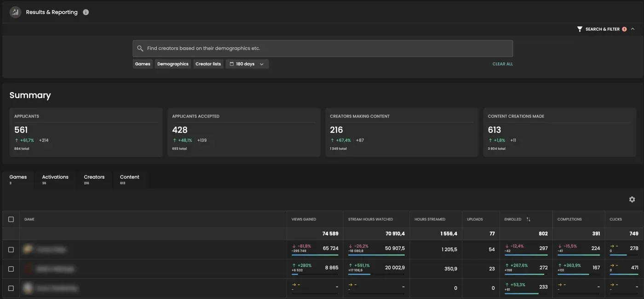Screen dimensions: 644x299
Task: Click the -26,2% stream hours change
Action: pos(358,246)
